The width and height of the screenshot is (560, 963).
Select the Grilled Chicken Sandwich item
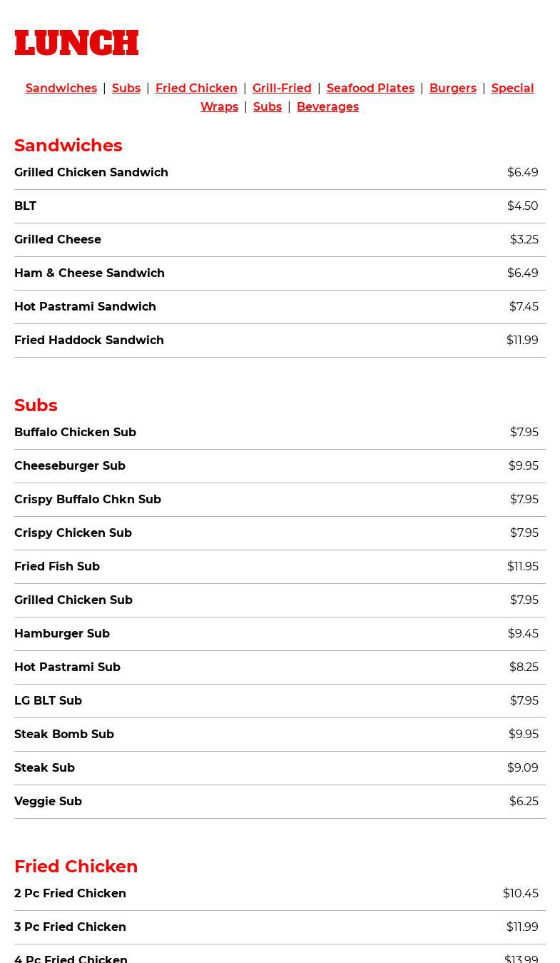click(x=91, y=172)
